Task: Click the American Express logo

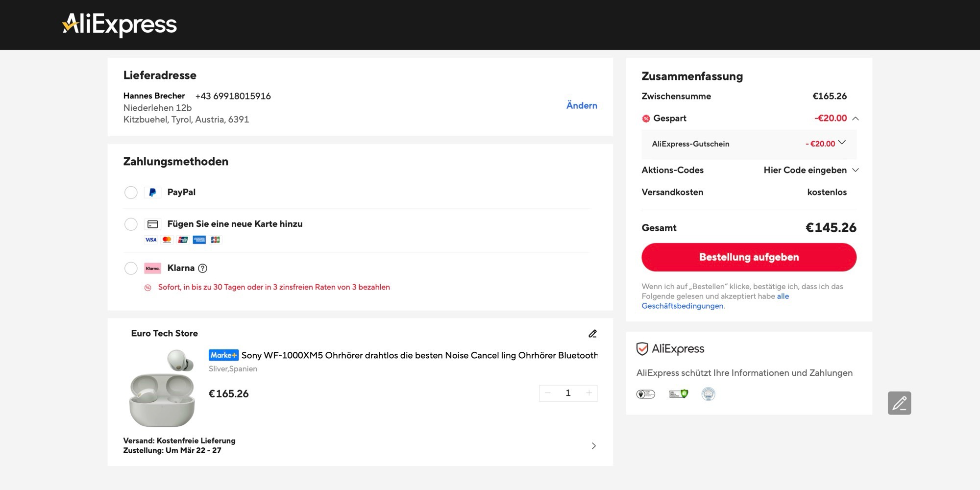Action: (x=199, y=240)
